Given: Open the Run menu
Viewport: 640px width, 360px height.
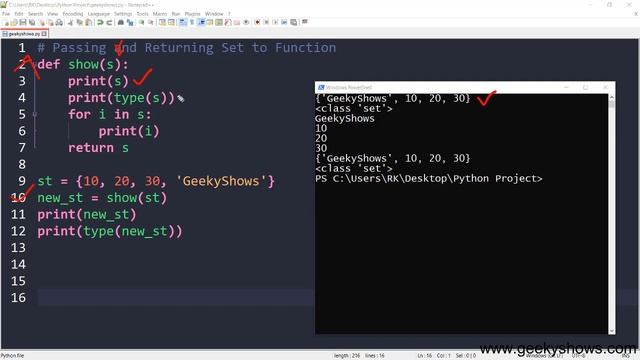Looking at the screenshot, I should [176, 14].
